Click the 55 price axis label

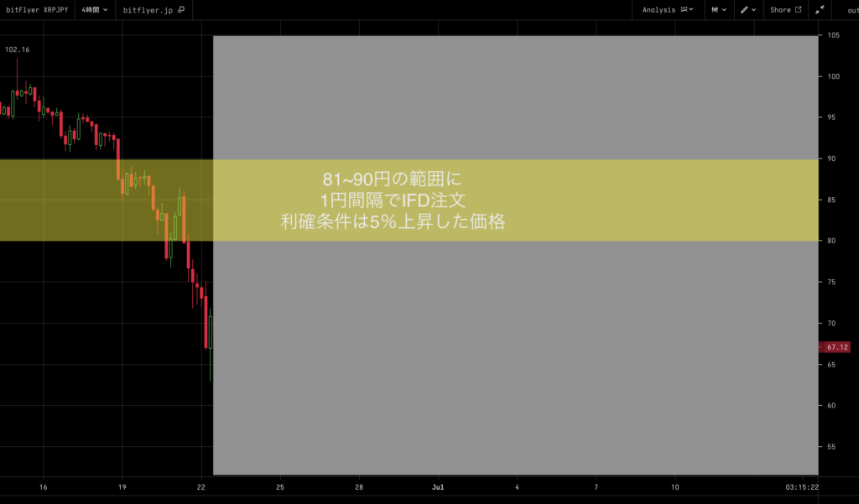click(831, 447)
